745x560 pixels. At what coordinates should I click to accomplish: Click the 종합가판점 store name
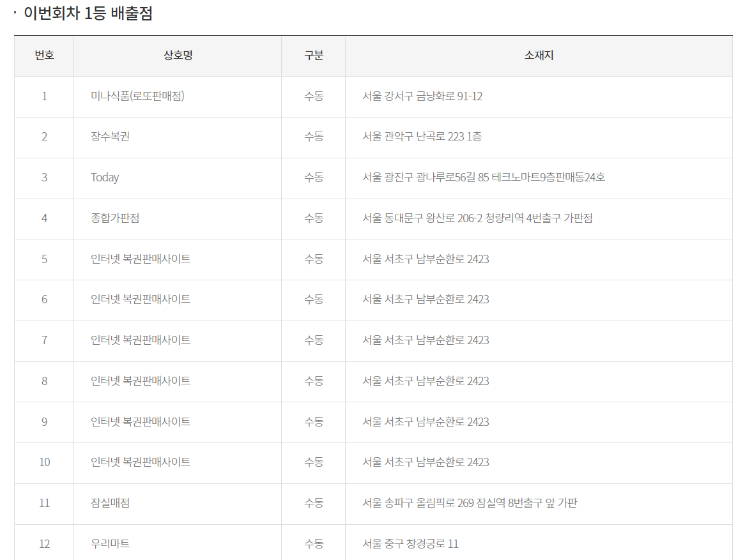pyautogui.click(x=115, y=218)
